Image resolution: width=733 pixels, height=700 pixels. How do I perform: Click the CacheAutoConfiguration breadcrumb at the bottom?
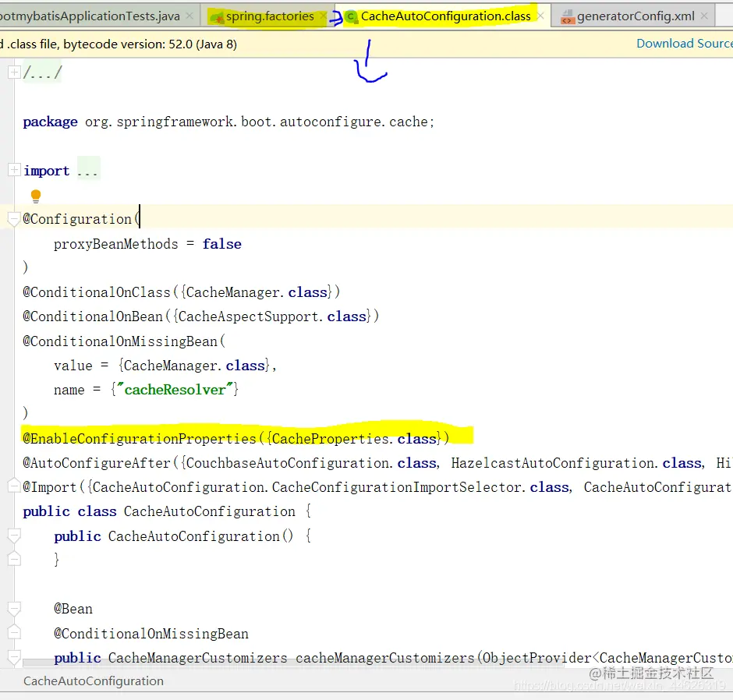pos(94,681)
